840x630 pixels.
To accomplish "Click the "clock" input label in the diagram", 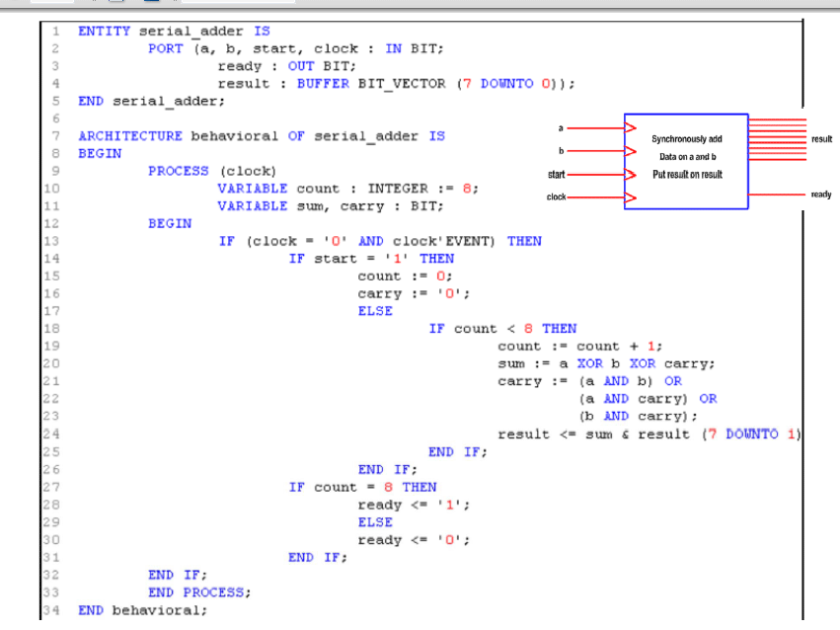I will tap(556, 197).
